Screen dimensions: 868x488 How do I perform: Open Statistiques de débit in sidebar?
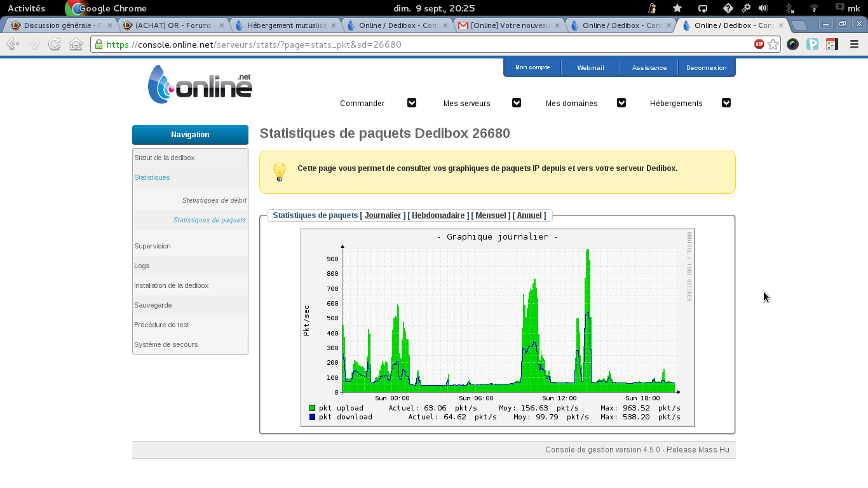[x=214, y=200]
